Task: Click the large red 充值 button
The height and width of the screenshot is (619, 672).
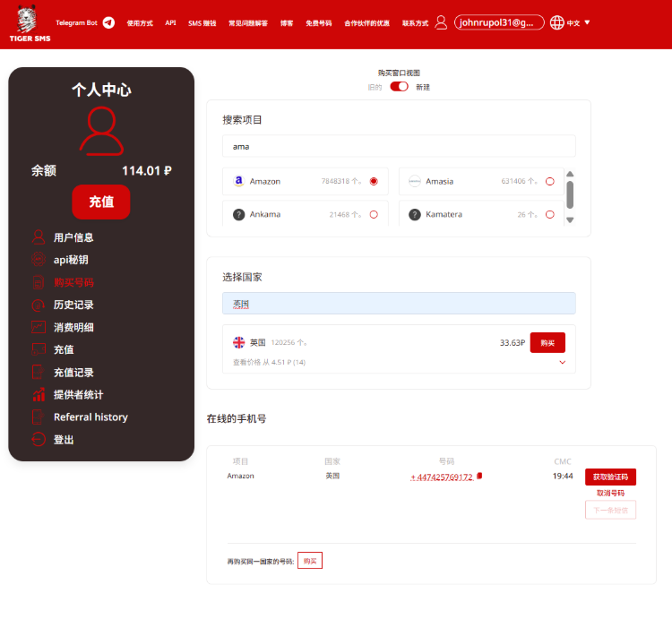Action: point(101,202)
